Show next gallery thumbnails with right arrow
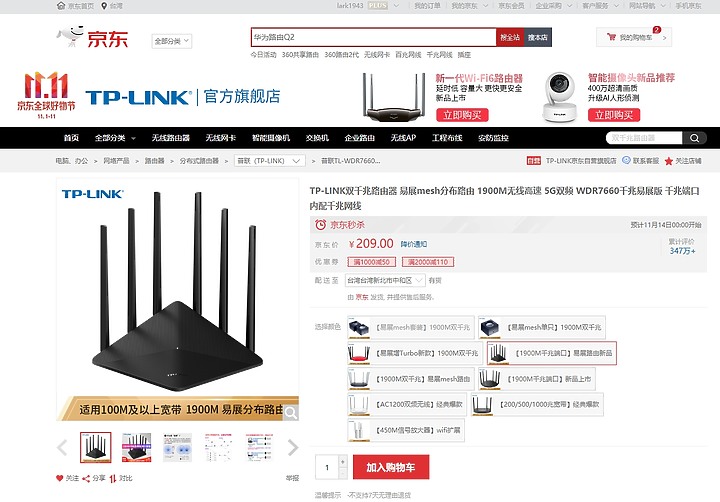The height and width of the screenshot is (502, 720). (292, 447)
